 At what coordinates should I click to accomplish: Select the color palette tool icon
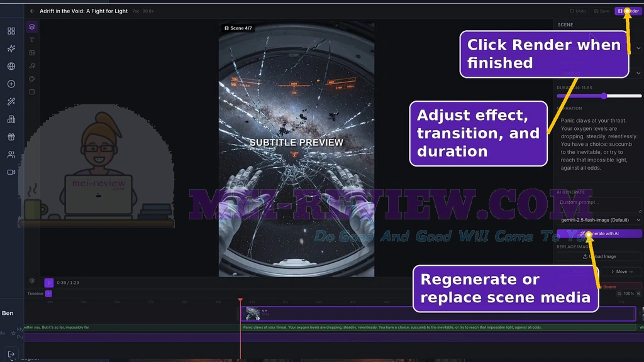[x=31, y=79]
